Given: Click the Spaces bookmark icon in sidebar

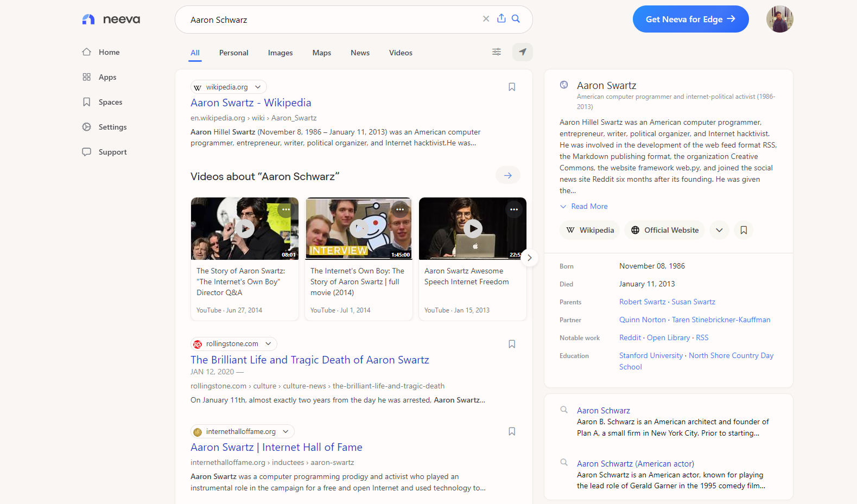Looking at the screenshot, I should tap(87, 102).
